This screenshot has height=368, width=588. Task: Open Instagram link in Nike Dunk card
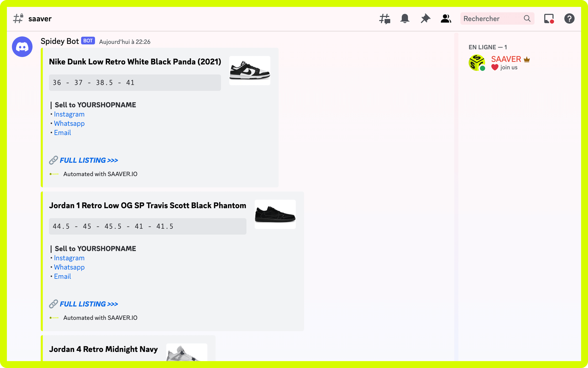(69, 114)
